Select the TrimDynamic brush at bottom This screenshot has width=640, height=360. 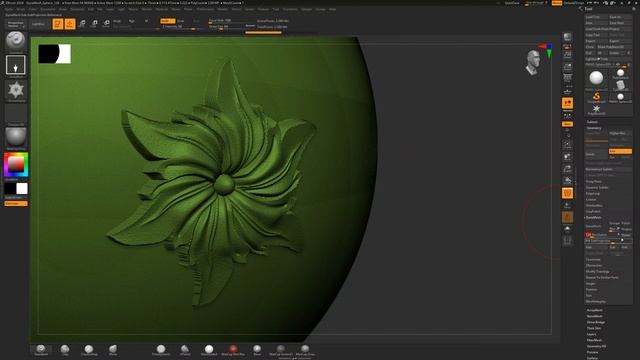(161, 350)
